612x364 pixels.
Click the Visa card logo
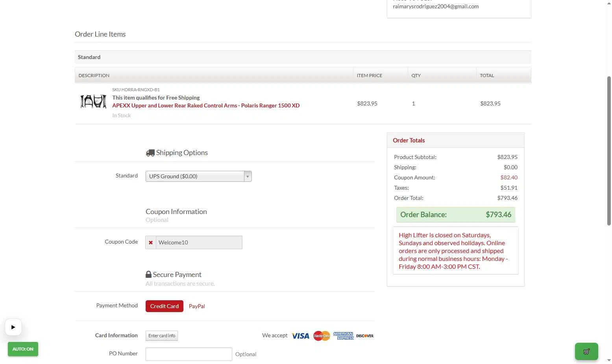(301, 336)
